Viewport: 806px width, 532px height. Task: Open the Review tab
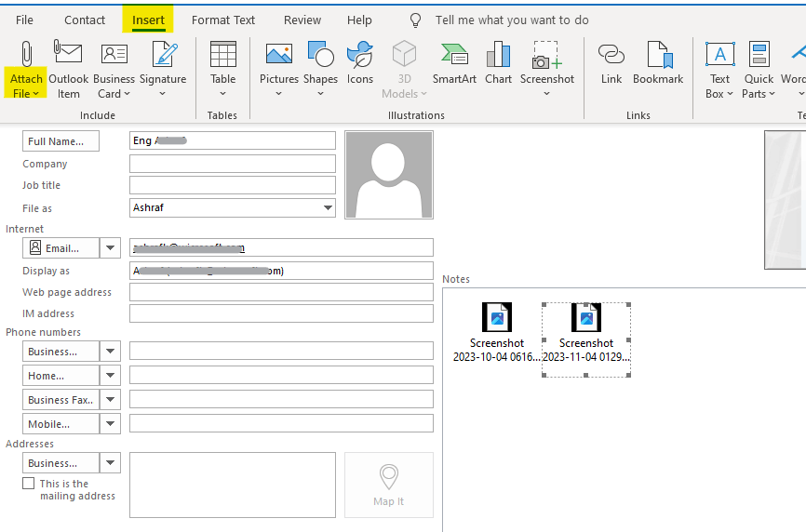click(302, 20)
